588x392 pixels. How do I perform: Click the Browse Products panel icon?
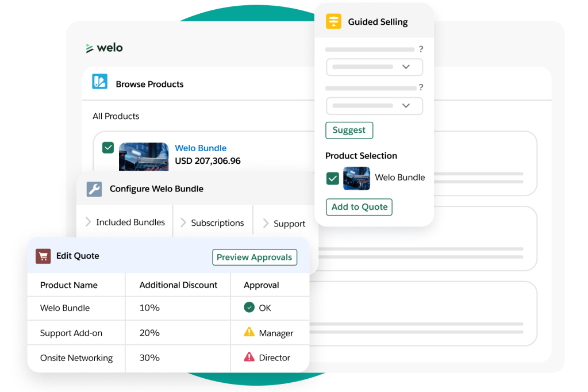100,82
